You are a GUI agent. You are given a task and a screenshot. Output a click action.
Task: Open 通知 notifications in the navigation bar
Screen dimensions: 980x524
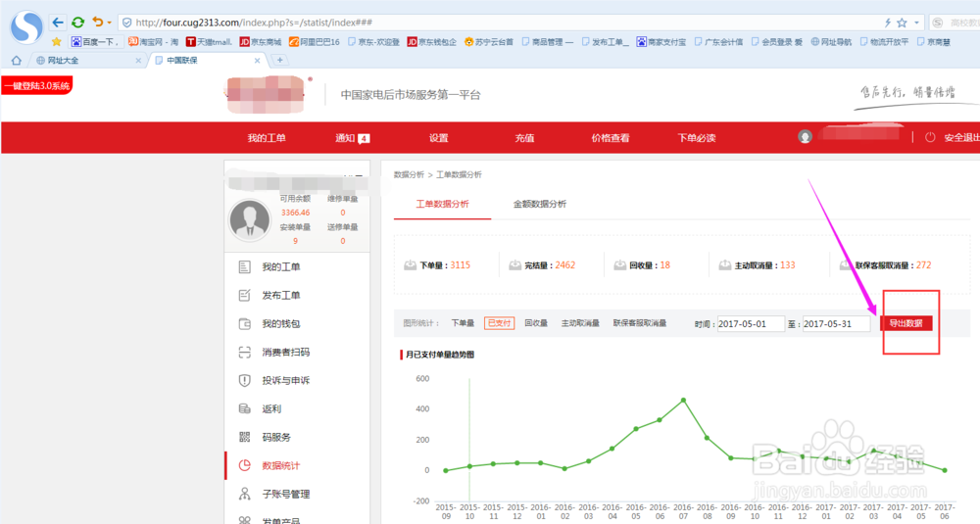353,138
